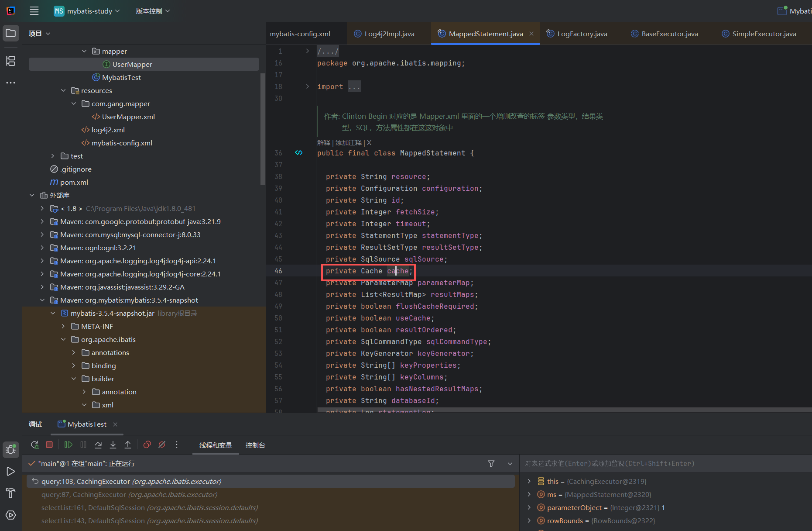The image size is (812, 531).
Task: Expand the folded import block
Action: 308,86
